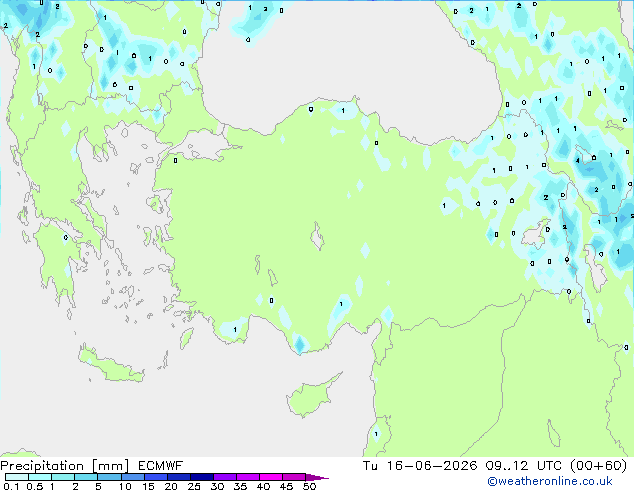Click the 25–30 mm navy legend swatch

pos(202,477)
